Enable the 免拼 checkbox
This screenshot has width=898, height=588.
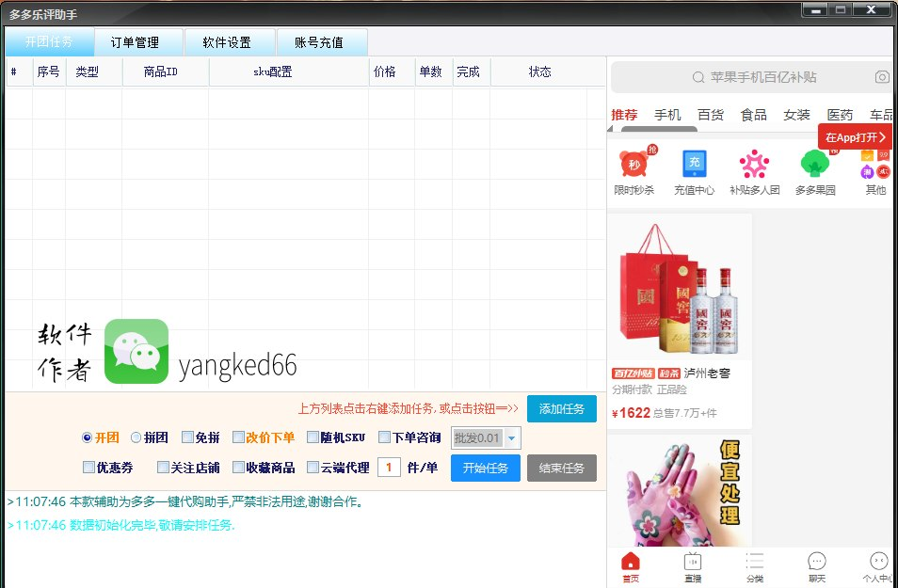[187, 437]
